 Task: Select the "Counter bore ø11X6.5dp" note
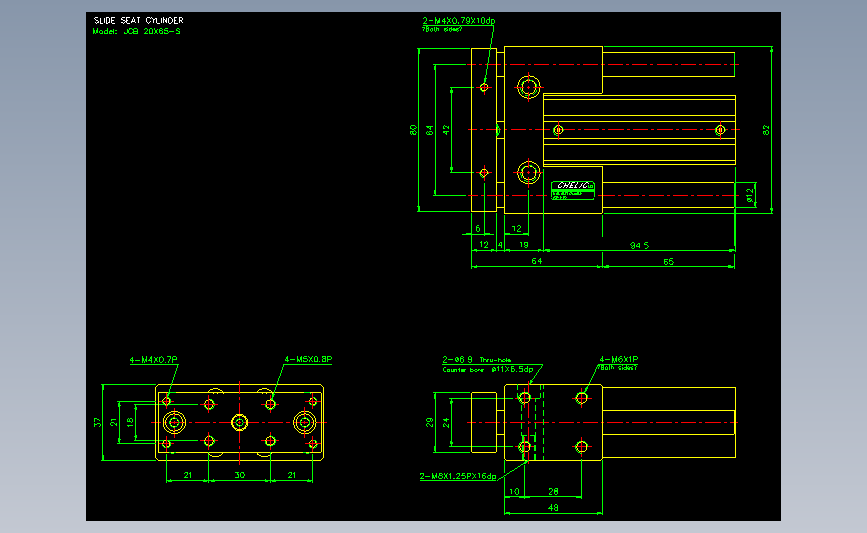click(488, 369)
